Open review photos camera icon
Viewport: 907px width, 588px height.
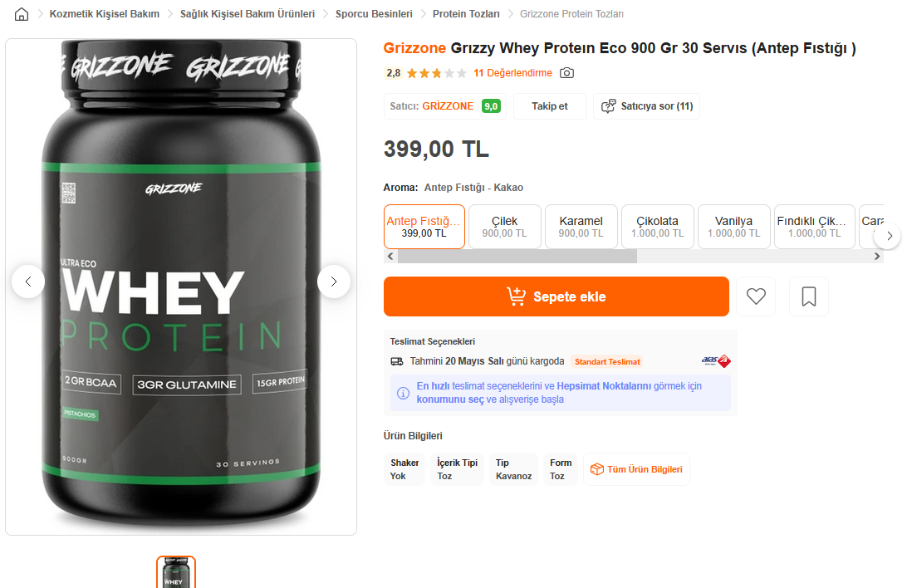[566, 73]
